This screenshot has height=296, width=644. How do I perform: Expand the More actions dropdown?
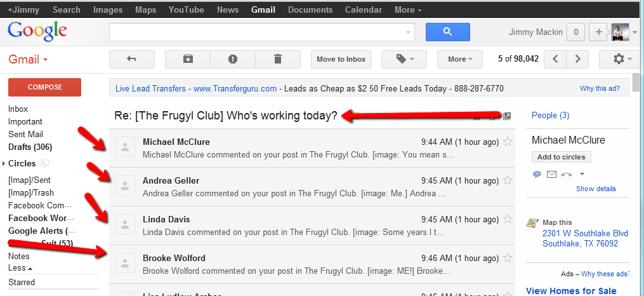point(459,59)
